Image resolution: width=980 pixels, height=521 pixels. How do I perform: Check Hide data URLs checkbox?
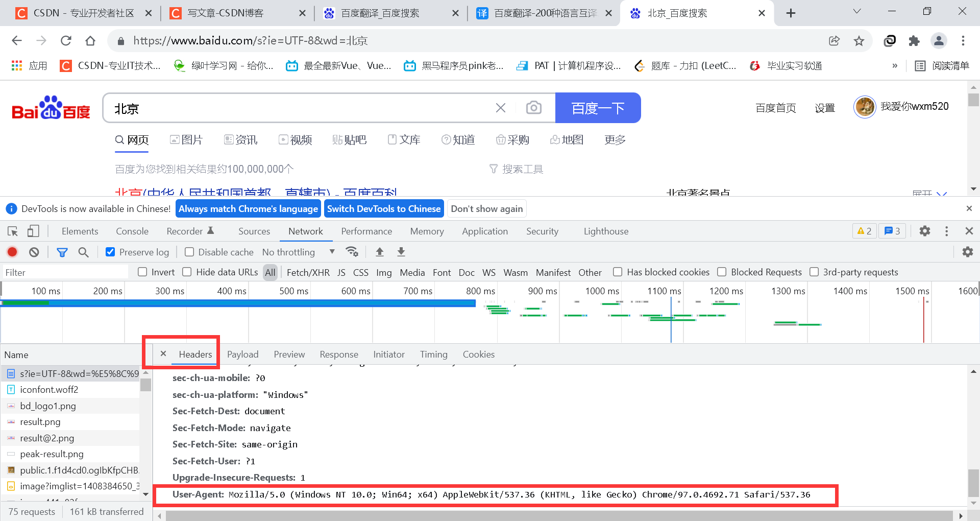point(187,272)
